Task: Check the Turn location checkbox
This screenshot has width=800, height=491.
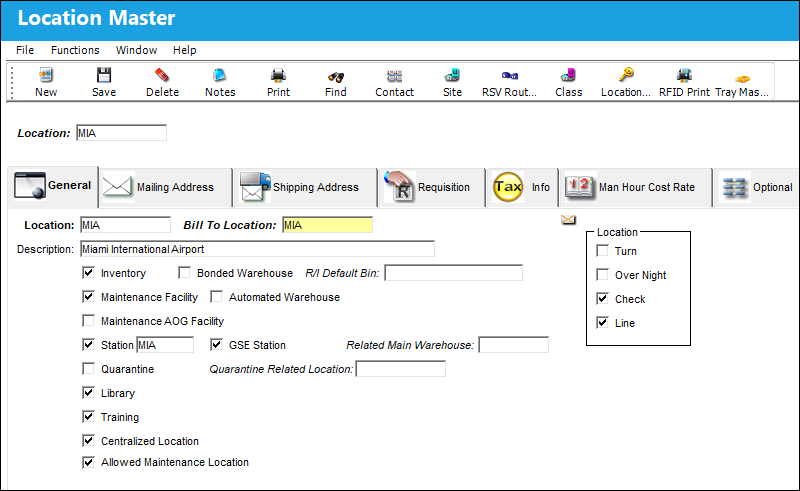Action: tap(603, 251)
